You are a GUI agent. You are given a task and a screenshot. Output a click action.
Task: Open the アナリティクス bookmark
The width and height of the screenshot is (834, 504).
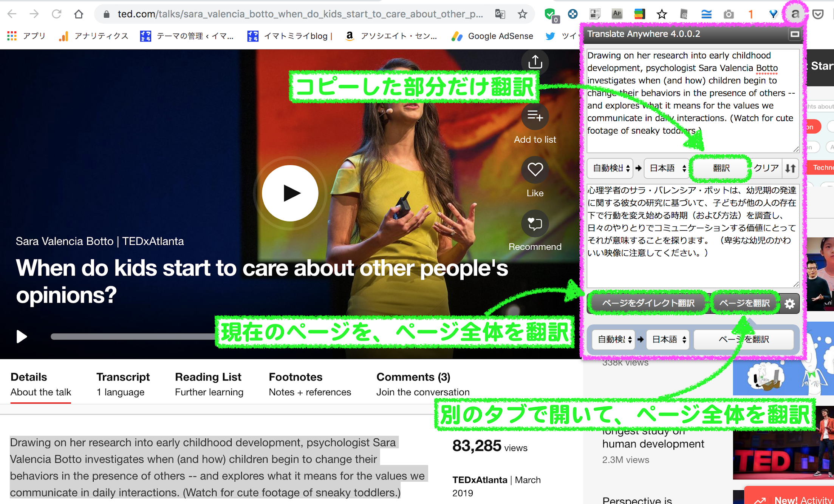pyautogui.click(x=93, y=36)
